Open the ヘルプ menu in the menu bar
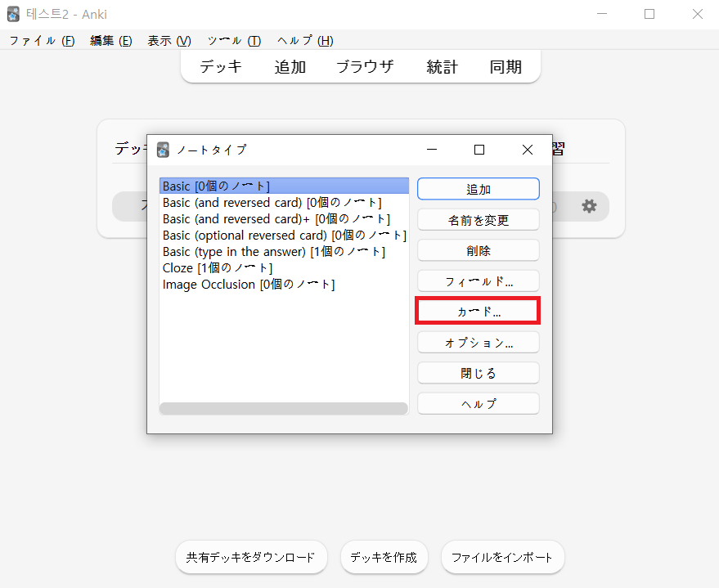The image size is (719, 588). point(305,41)
